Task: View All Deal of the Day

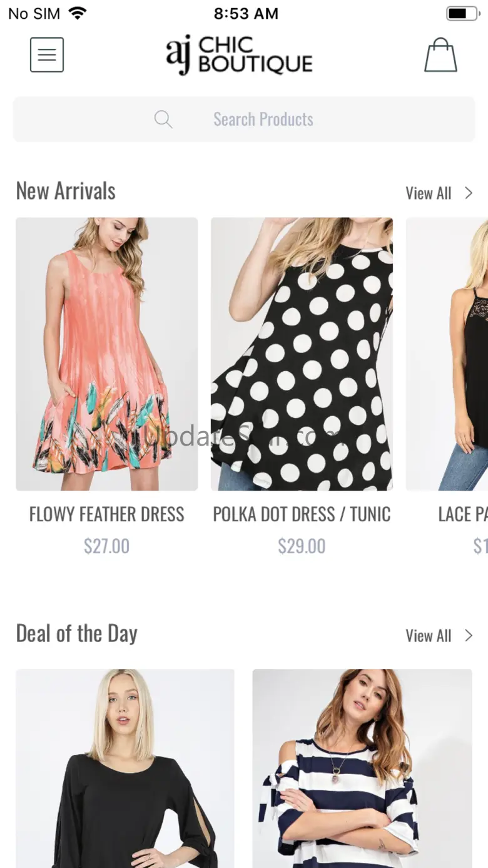Action: [x=428, y=636]
